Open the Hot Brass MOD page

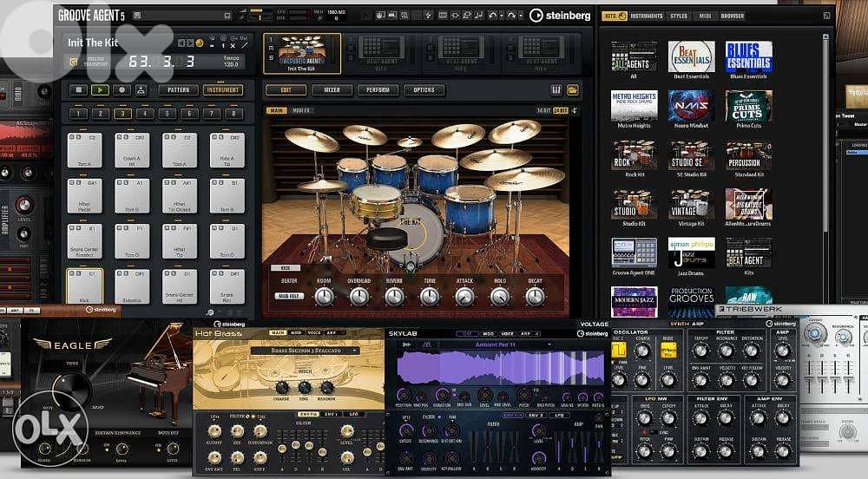pyautogui.click(x=297, y=333)
